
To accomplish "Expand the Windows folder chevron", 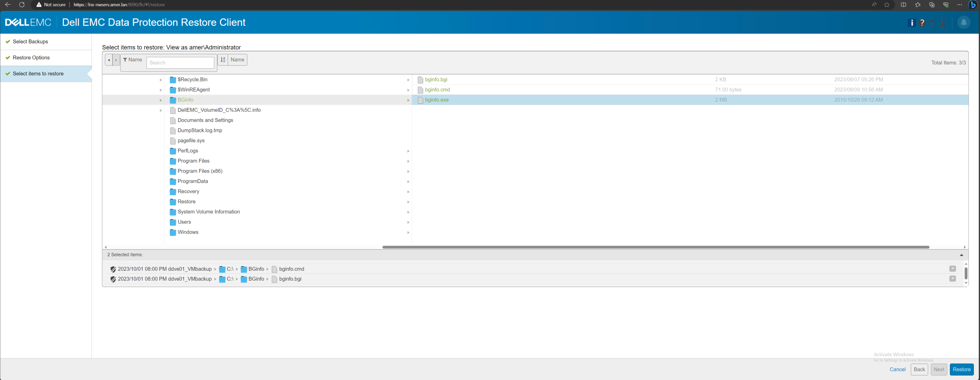I will pos(408,232).
